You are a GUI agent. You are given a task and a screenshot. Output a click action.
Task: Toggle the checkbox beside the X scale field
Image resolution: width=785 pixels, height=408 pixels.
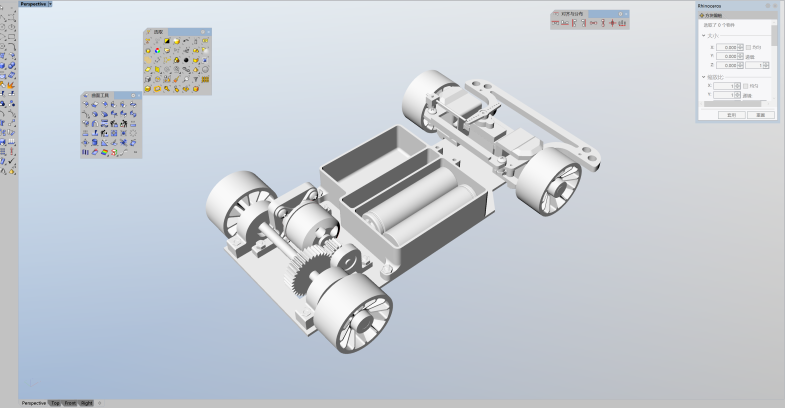746,86
